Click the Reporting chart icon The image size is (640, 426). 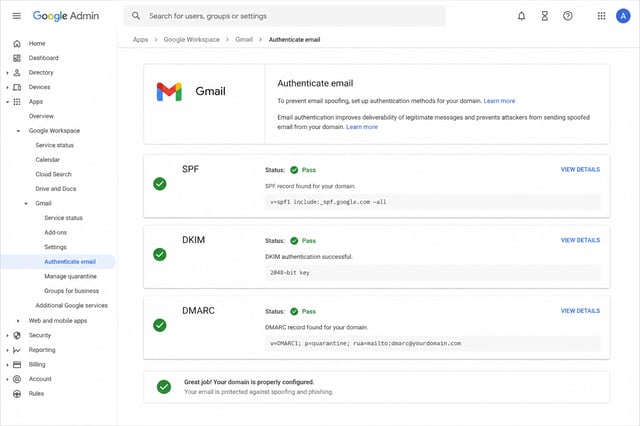17,350
